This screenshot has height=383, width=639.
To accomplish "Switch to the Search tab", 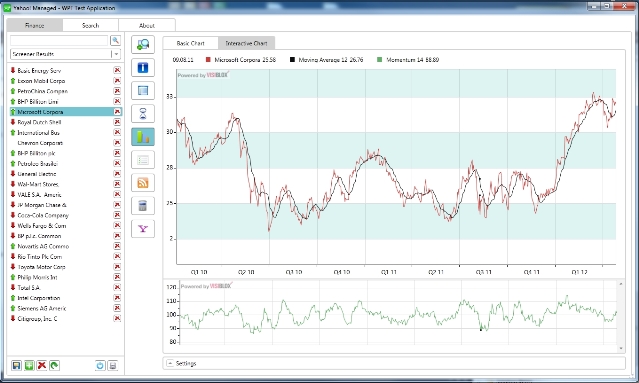I will point(90,25).
